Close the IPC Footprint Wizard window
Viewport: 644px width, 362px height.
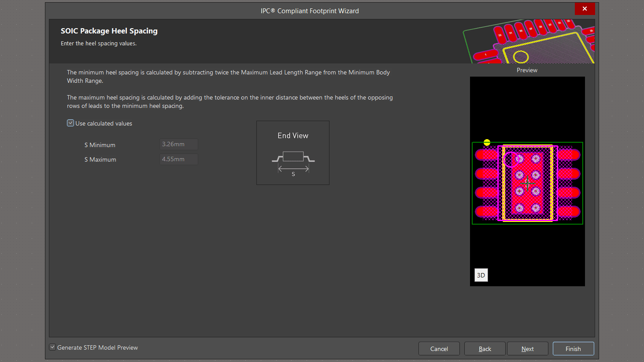tap(585, 9)
